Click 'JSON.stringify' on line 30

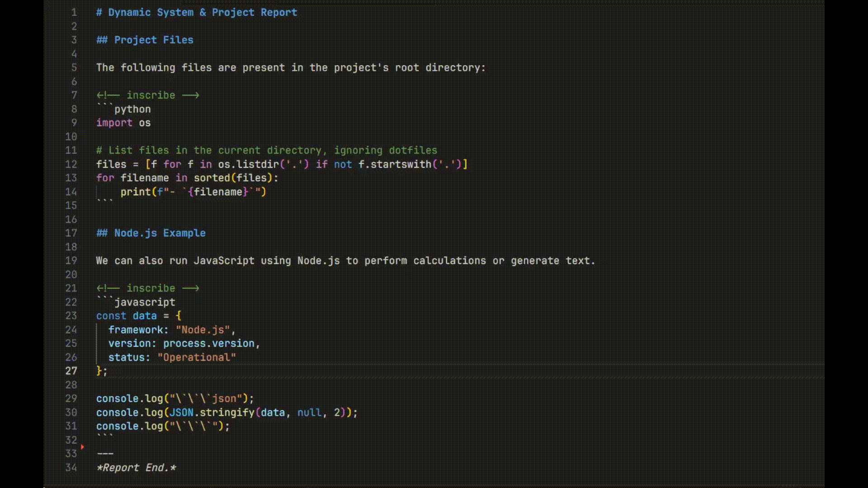point(211,413)
